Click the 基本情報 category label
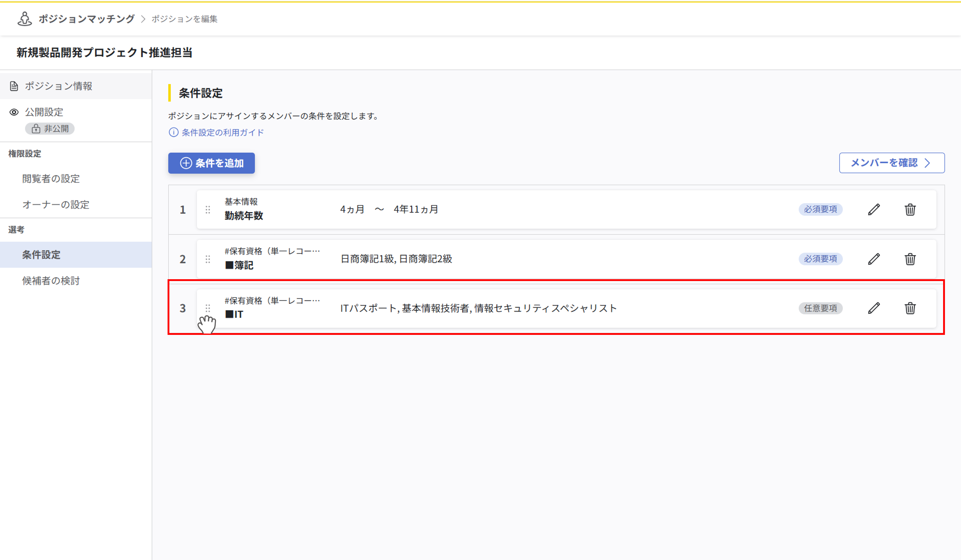 pos(241,202)
